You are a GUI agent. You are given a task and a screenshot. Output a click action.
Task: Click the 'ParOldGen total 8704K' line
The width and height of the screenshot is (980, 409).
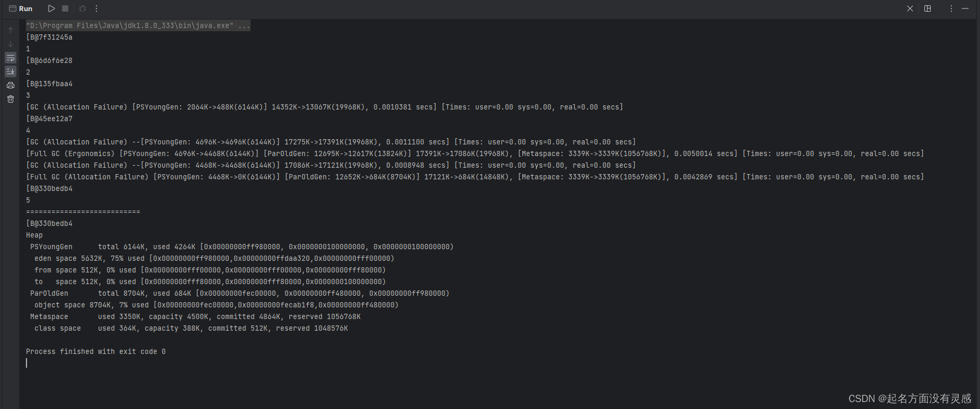click(239, 293)
